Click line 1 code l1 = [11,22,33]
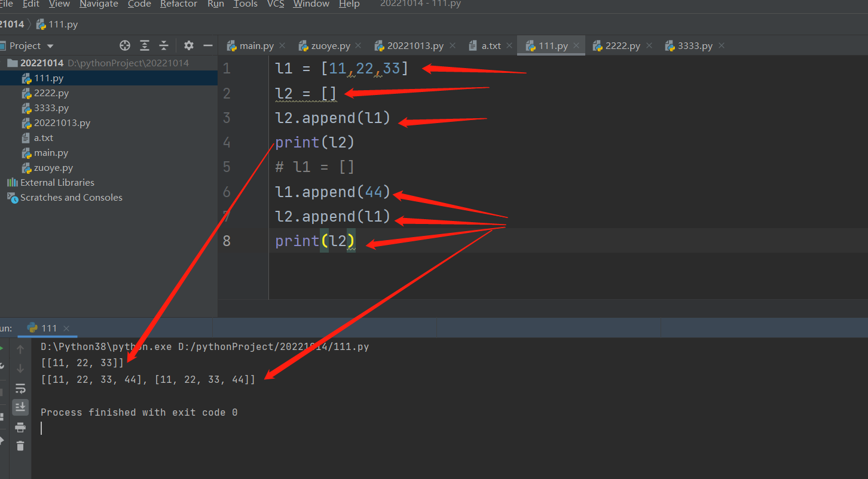This screenshot has width=868, height=479. click(x=342, y=69)
